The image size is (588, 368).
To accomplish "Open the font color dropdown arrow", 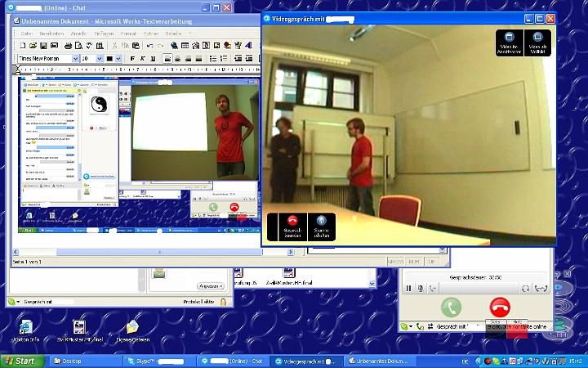I will click(x=118, y=59).
